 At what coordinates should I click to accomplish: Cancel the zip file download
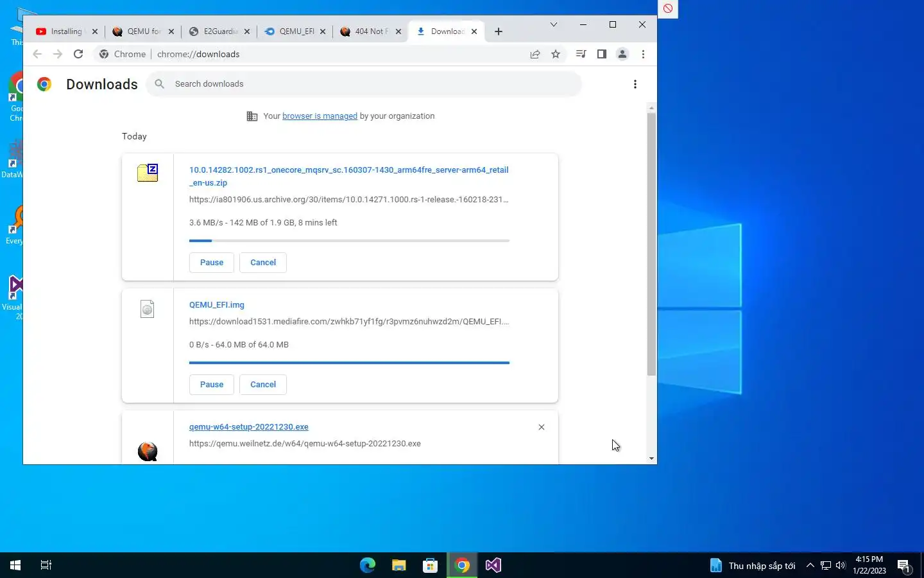click(x=263, y=263)
